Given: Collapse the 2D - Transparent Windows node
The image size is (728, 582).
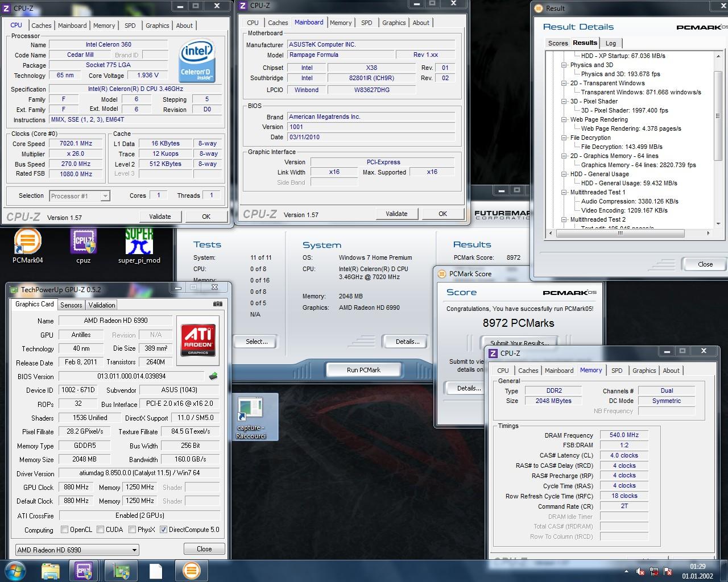Looking at the screenshot, I should click(x=564, y=83).
